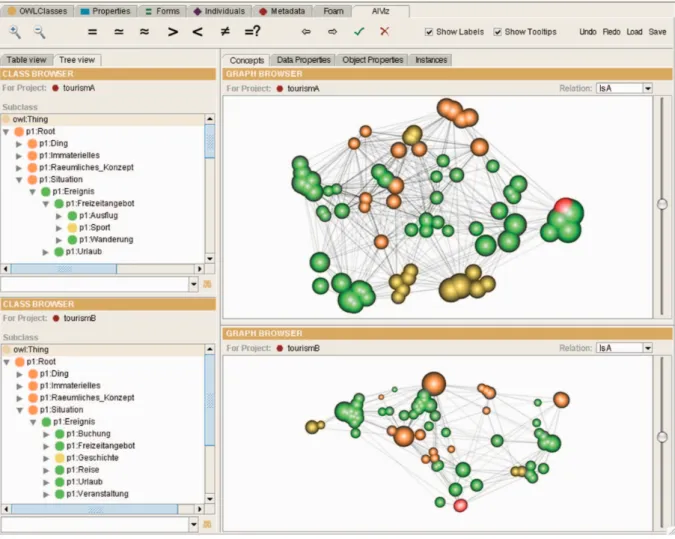Switch to the OWLClasses tab
The image size is (675, 539).
(x=37, y=11)
